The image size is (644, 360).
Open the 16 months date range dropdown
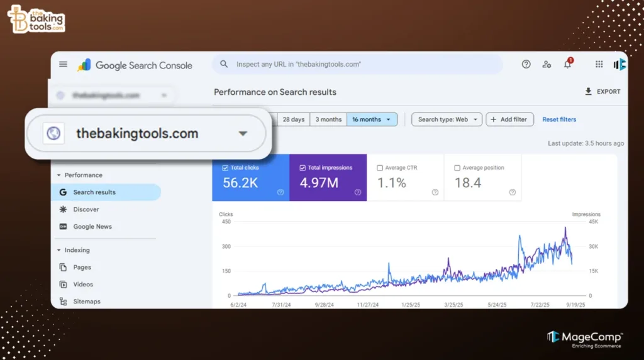372,119
